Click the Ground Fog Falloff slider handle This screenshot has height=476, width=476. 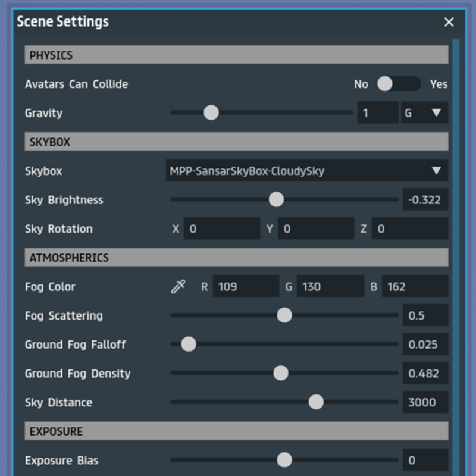(x=189, y=345)
